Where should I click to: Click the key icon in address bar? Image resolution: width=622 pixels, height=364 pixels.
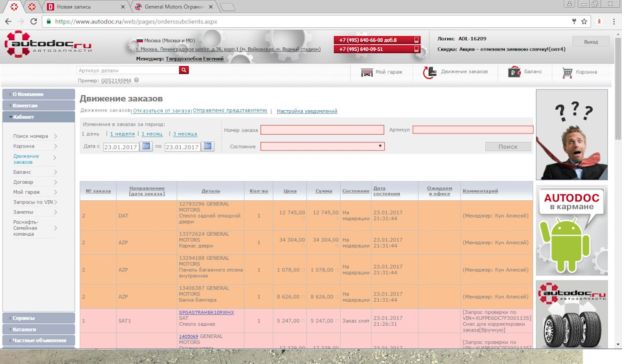pos(573,21)
